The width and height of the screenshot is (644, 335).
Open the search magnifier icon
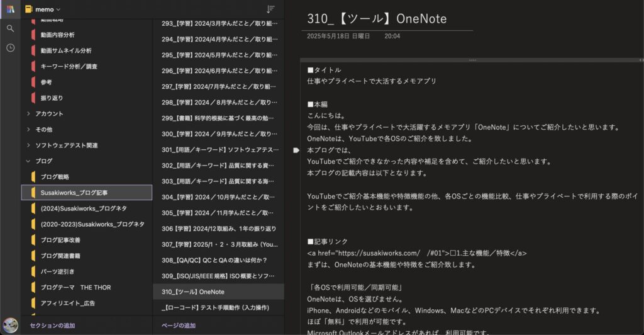point(10,28)
